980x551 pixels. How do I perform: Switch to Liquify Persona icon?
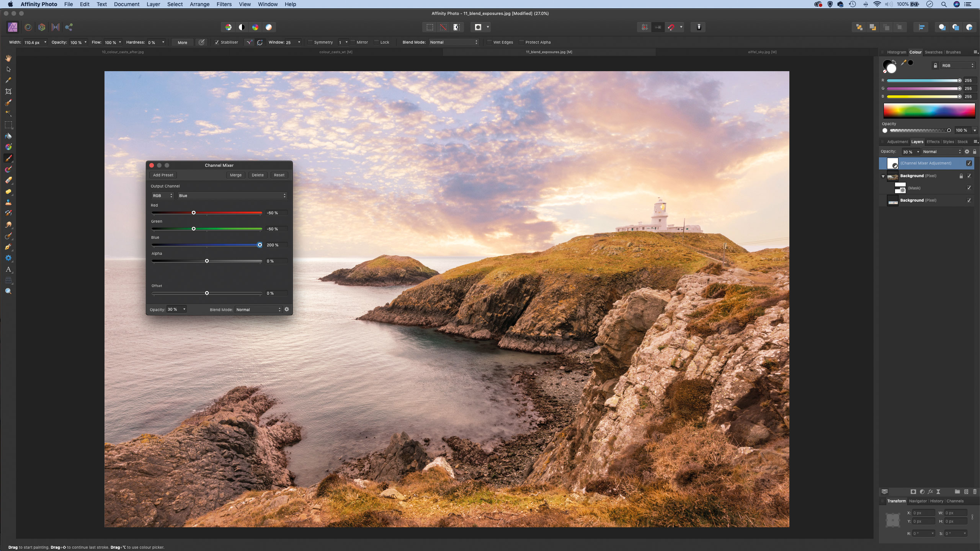28,27
